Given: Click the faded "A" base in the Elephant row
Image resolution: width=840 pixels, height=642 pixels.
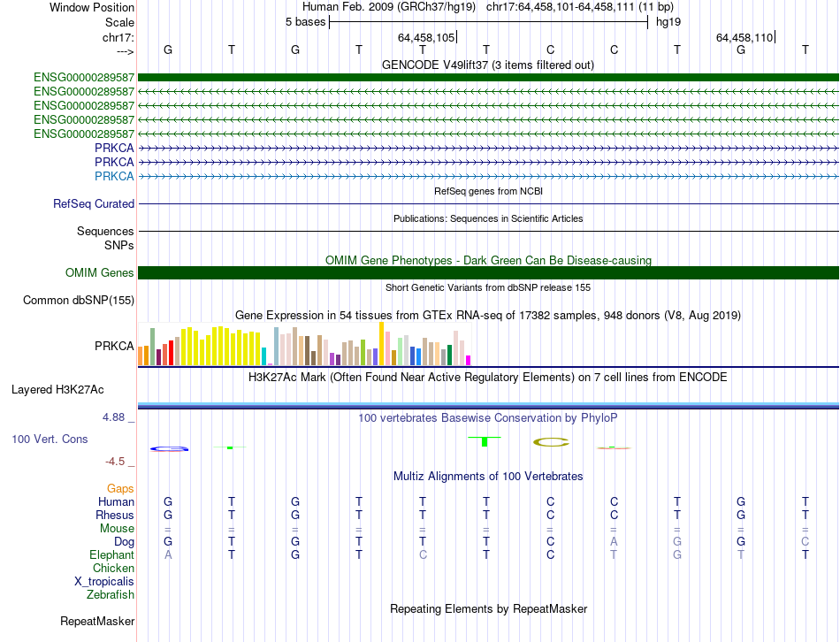Looking at the screenshot, I should click(168, 554).
